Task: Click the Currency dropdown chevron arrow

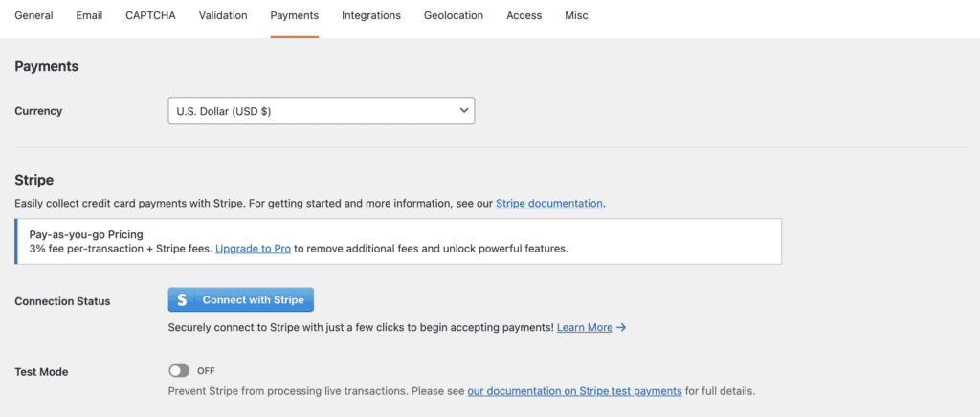Action: tap(463, 111)
